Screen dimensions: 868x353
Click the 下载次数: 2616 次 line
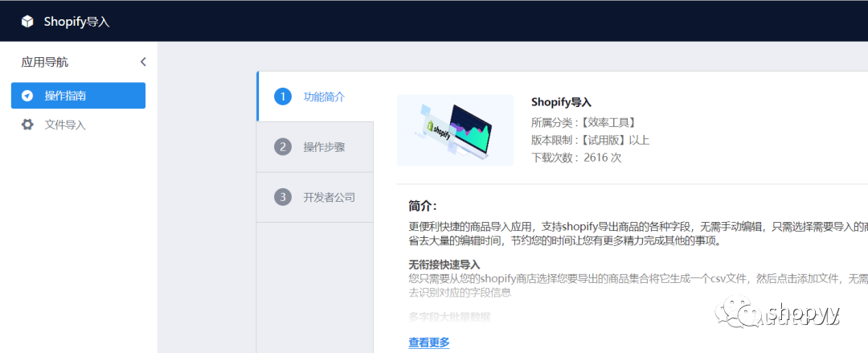576,158
